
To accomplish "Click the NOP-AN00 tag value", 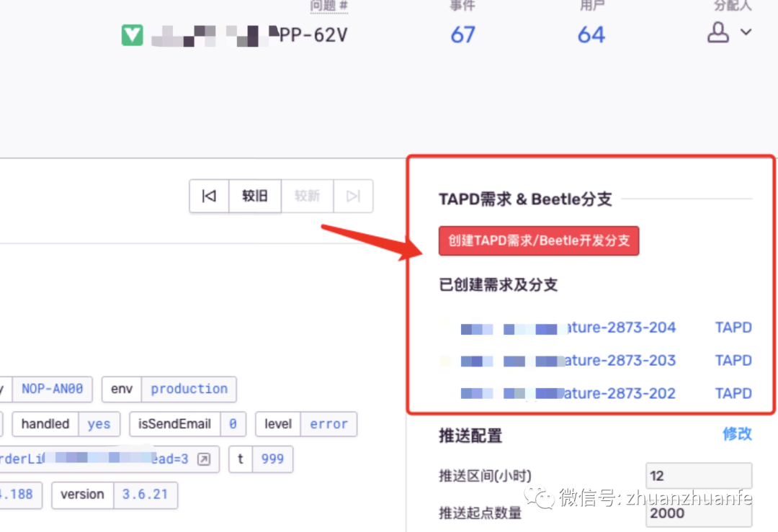I will (52, 389).
